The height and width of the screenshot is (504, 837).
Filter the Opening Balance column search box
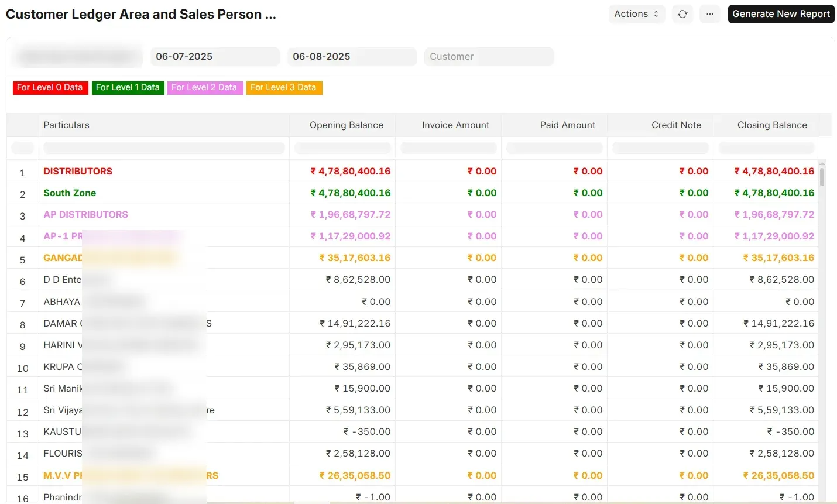click(x=342, y=148)
